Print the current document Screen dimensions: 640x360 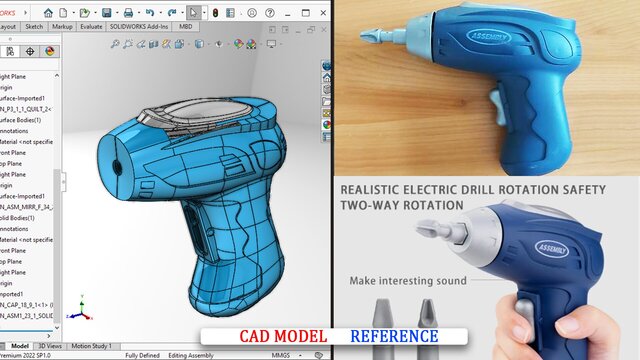128,13
